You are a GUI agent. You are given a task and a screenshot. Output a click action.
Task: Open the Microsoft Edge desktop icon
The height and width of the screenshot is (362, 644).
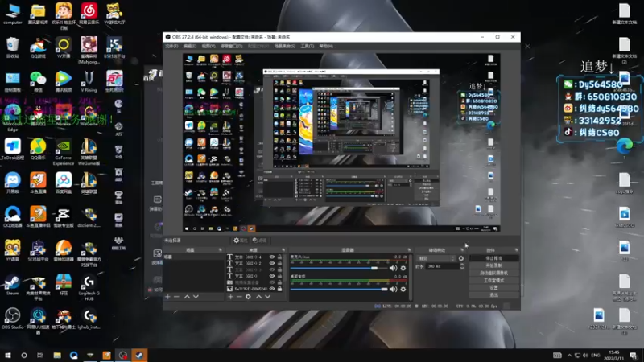pyautogui.click(x=12, y=118)
